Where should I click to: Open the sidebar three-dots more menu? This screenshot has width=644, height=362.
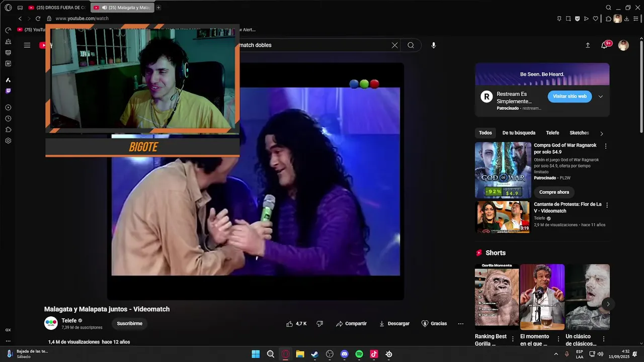coord(8,341)
